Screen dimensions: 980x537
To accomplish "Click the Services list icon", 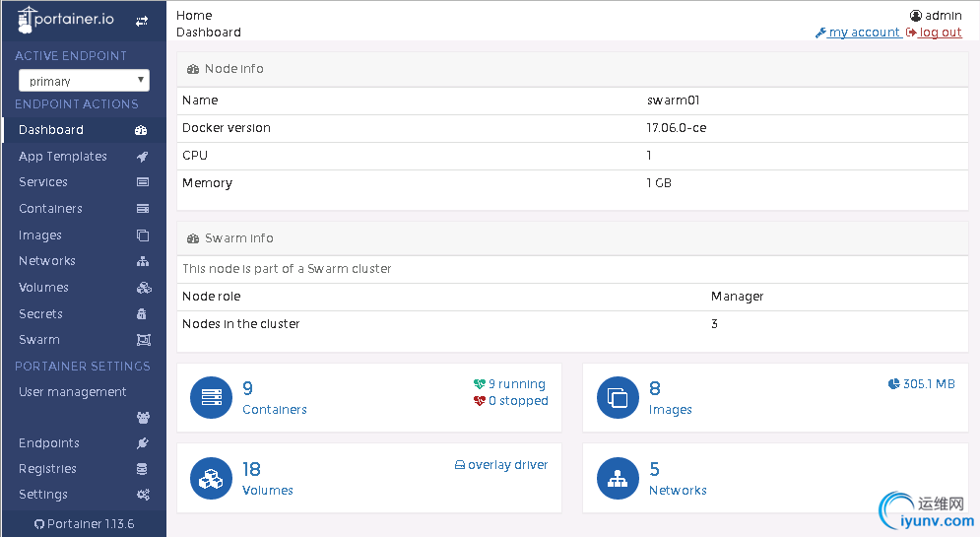I will (143, 182).
